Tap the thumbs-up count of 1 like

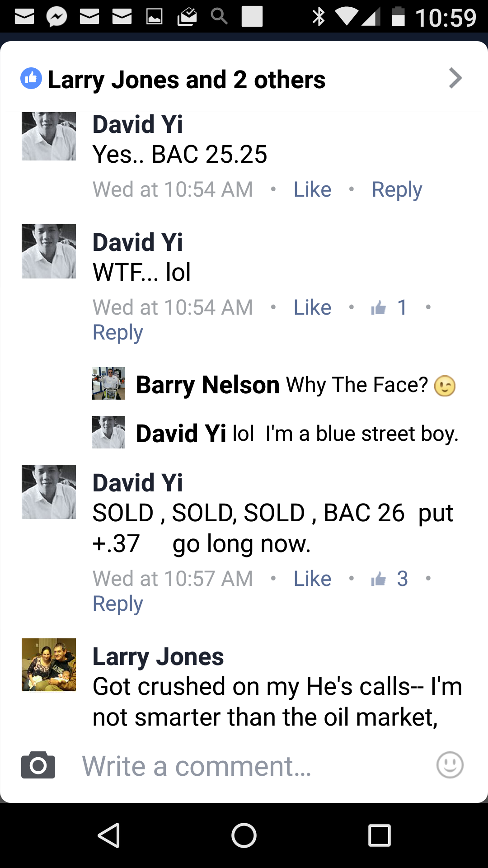pyautogui.click(x=389, y=307)
